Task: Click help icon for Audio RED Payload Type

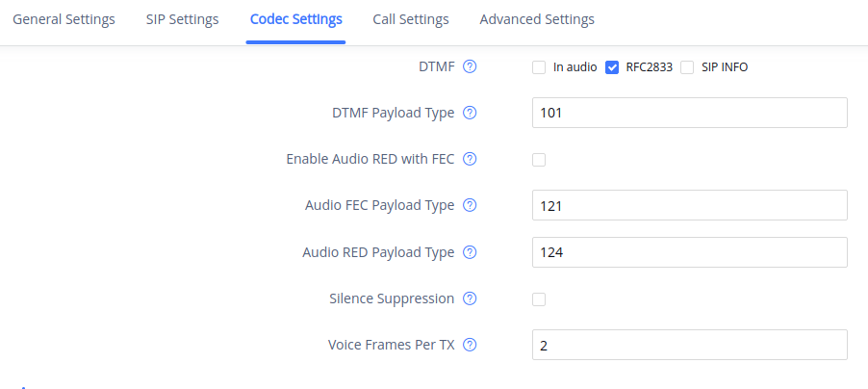Action: [x=470, y=252]
